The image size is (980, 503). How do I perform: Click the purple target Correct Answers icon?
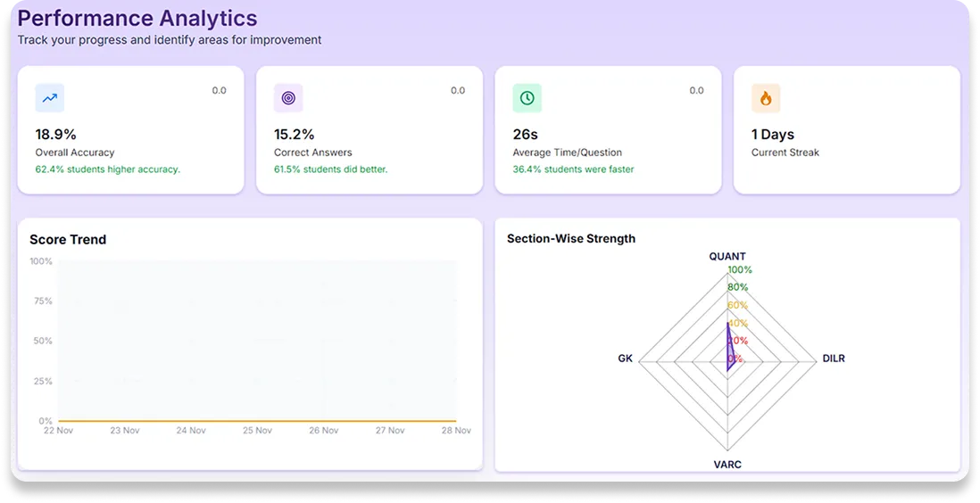(x=288, y=98)
